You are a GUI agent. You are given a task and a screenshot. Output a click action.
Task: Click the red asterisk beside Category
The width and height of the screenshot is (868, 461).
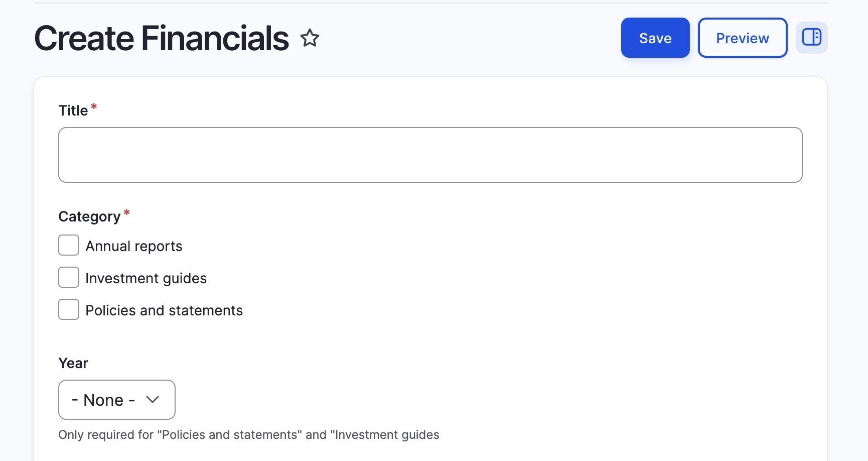click(127, 213)
